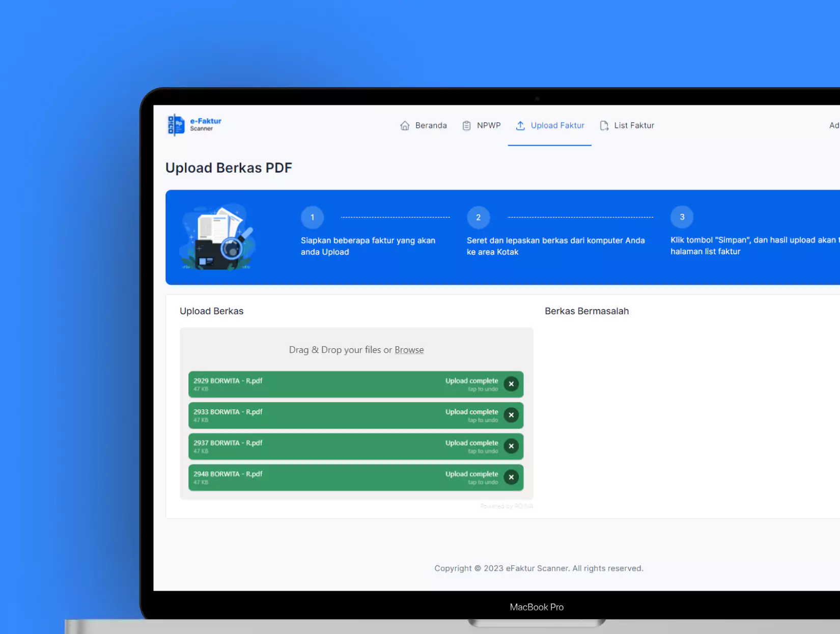
Task: Open the Beranda tab
Action: 431,126
